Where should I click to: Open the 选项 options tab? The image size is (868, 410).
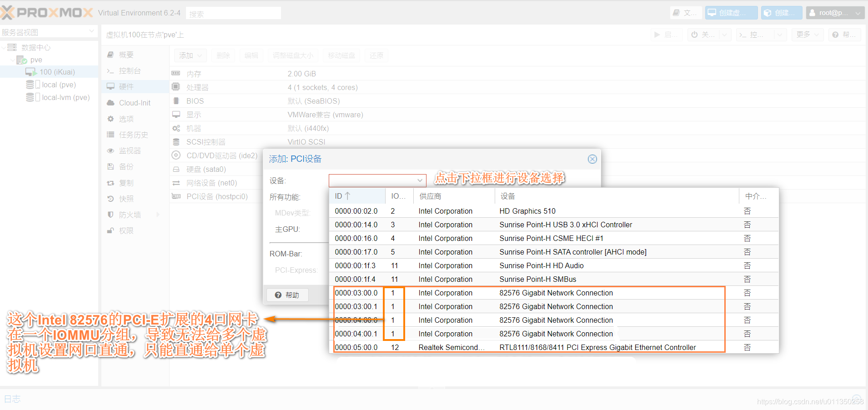point(135,119)
